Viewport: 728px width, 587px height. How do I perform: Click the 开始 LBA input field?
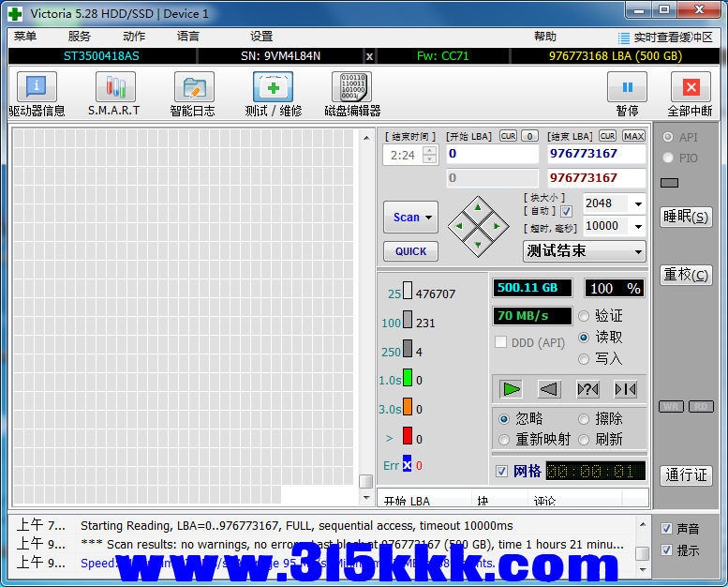(493, 154)
